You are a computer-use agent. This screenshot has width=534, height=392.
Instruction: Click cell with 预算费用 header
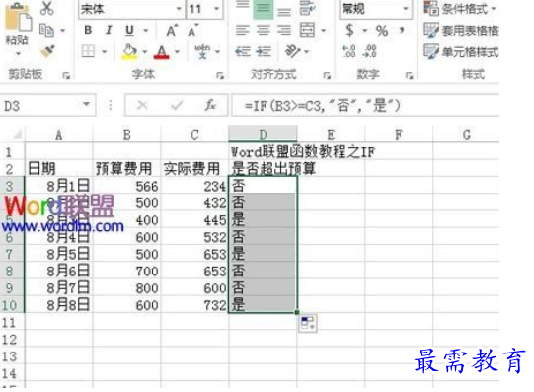[126, 168]
